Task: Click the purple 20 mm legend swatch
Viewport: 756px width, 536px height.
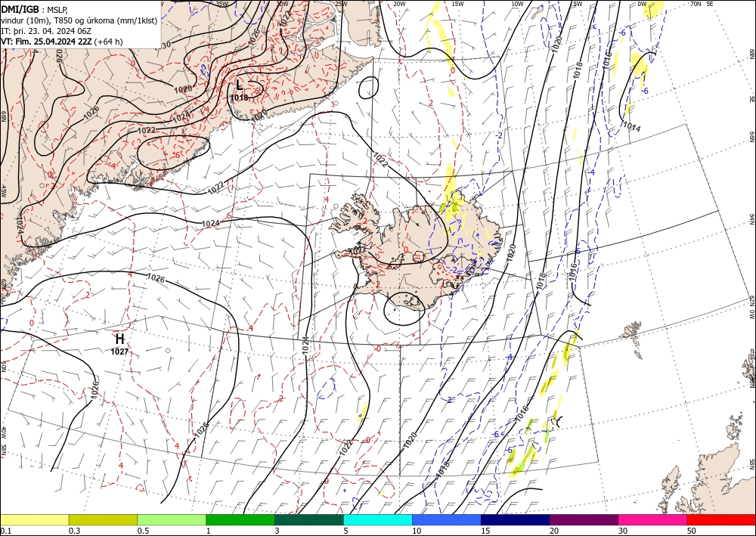Action: coord(584,519)
